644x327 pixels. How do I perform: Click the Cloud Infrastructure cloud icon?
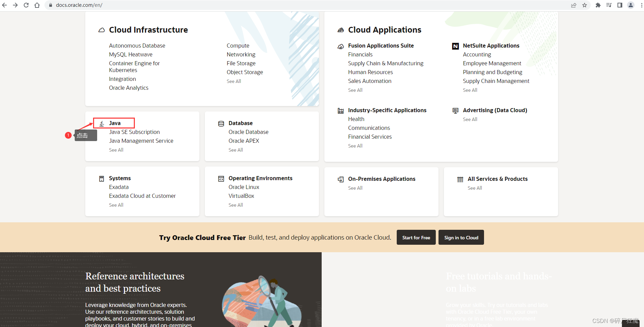pos(102,30)
